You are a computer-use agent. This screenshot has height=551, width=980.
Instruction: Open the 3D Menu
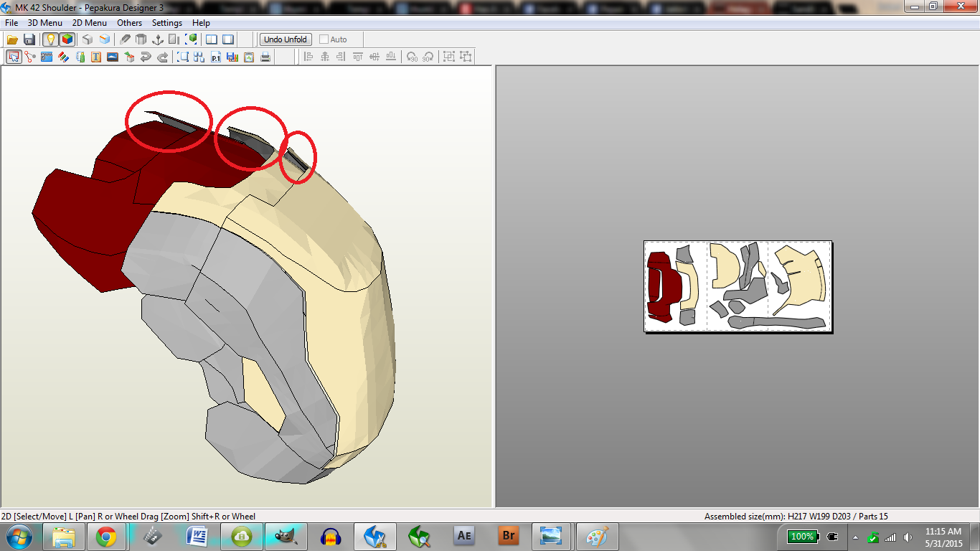(45, 23)
